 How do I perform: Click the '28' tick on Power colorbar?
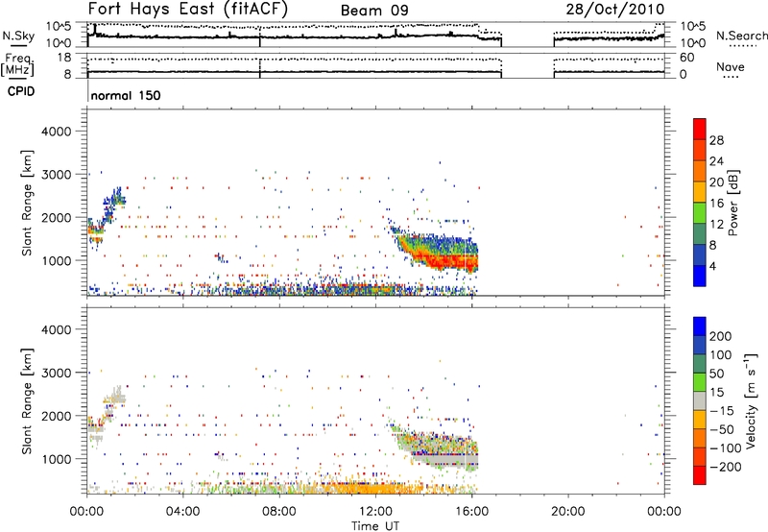716,140
